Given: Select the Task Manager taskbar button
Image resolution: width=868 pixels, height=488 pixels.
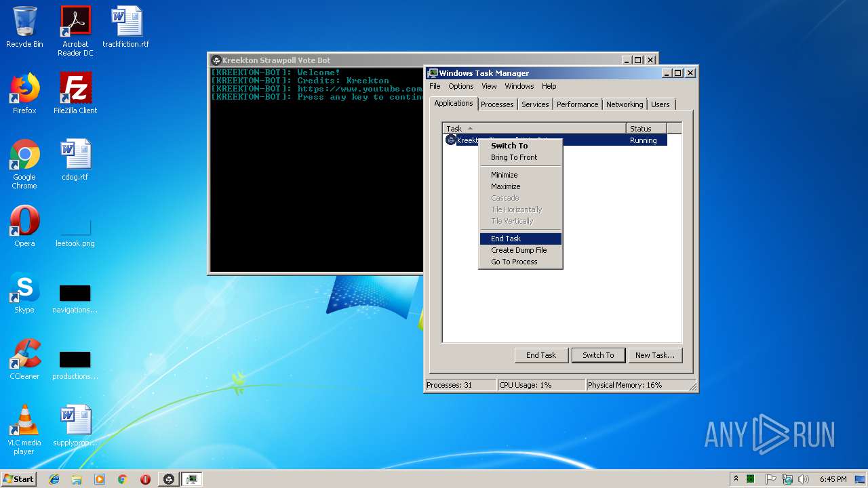Looking at the screenshot, I should [x=192, y=479].
